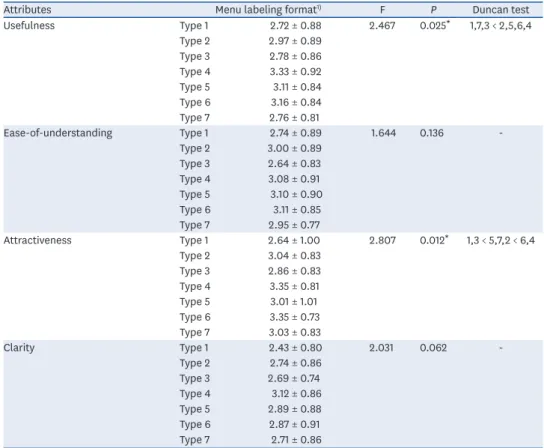The width and height of the screenshot is (544, 448).
Task: Click the F column header
Action: pos(382,10)
